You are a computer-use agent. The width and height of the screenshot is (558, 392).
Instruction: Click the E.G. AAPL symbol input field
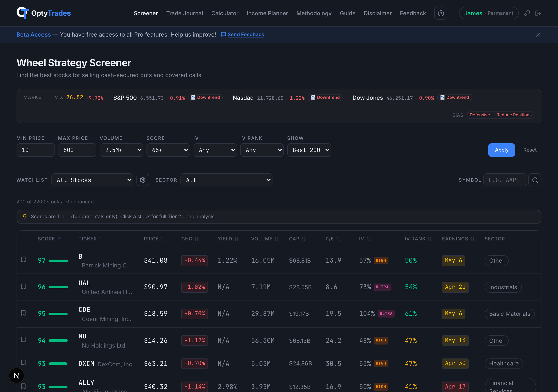[x=505, y=180]
